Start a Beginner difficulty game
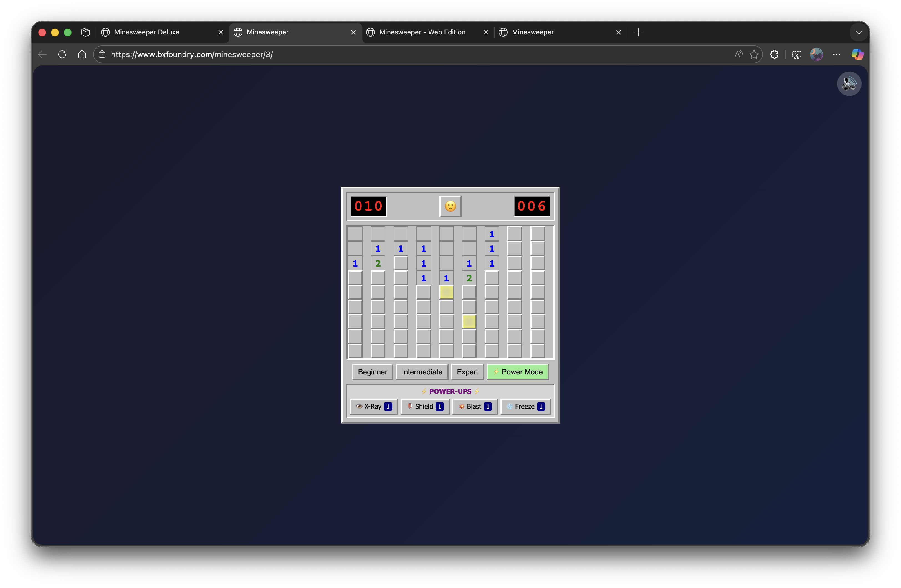This screenshot has height=588, width=901. pyautogui.click(x=372, y=371)
